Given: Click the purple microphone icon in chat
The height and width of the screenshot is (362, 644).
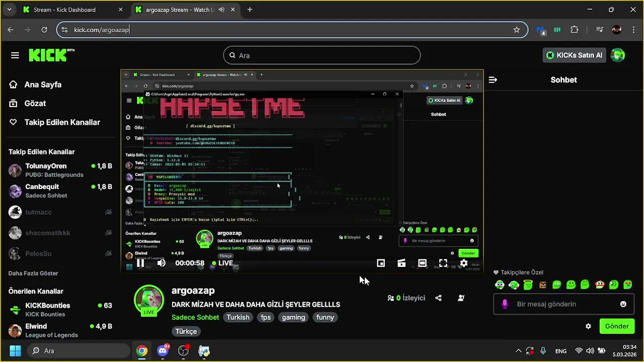Looking at the screenshot, I should click(x=505, y=304).
